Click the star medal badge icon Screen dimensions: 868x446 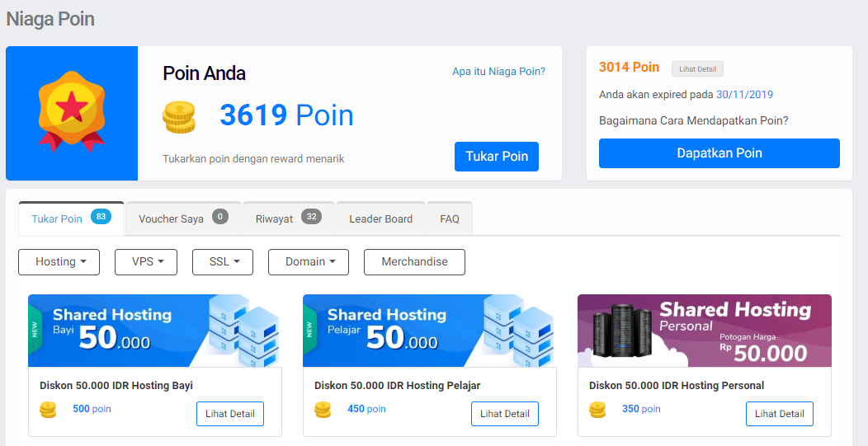[x=72, y=112]
